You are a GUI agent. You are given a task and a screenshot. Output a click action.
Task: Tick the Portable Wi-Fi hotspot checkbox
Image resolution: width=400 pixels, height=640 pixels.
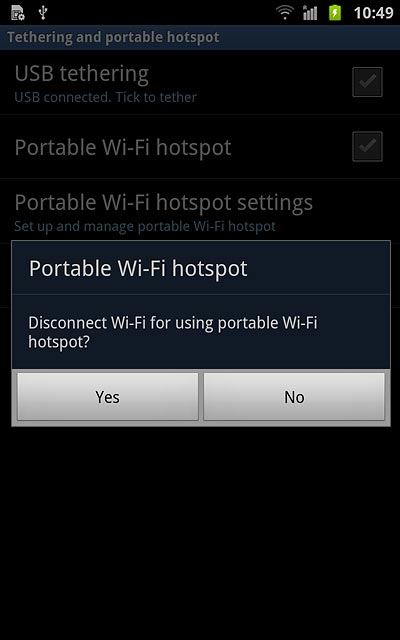tap(367, 146)
